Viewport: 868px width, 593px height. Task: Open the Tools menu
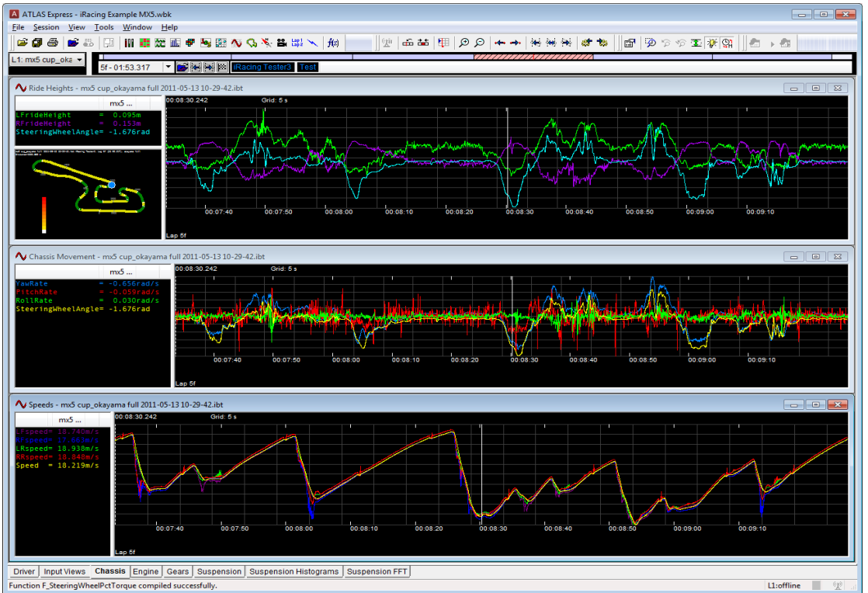pyautogui.click(x=103, y=27)
